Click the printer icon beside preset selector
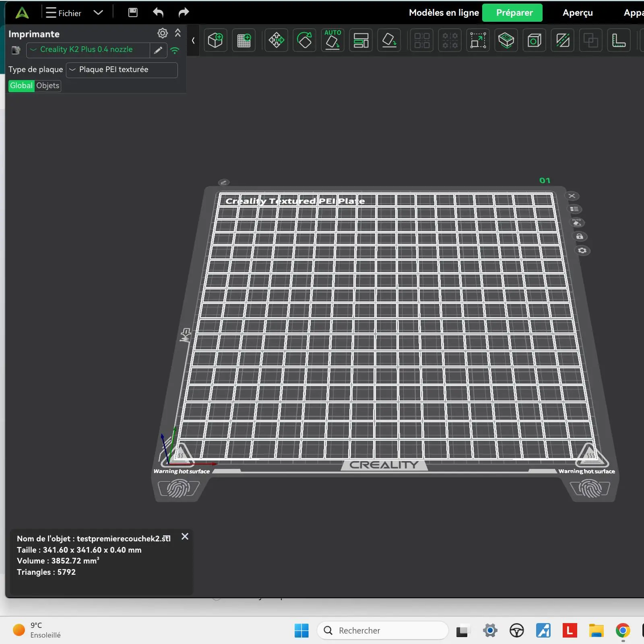 [16, 50]
